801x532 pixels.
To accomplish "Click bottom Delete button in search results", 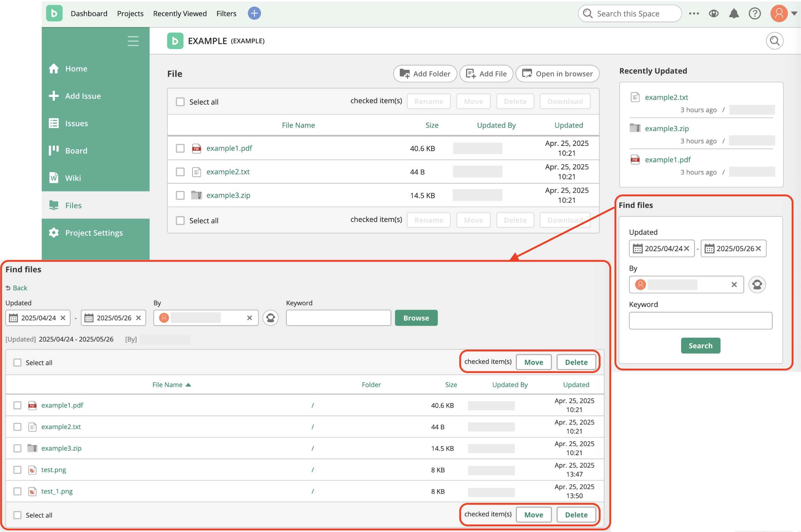I will [576, 514].
